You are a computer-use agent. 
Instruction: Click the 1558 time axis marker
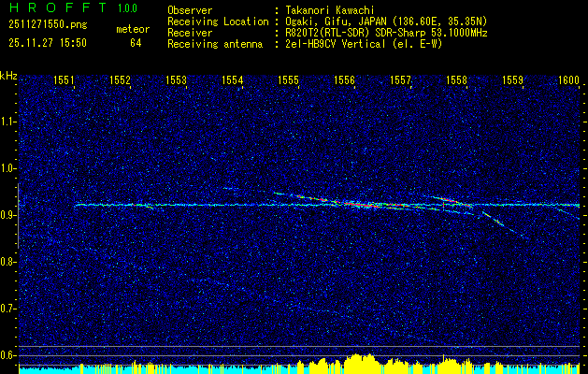pyautogui.click(x=457, y=79)
